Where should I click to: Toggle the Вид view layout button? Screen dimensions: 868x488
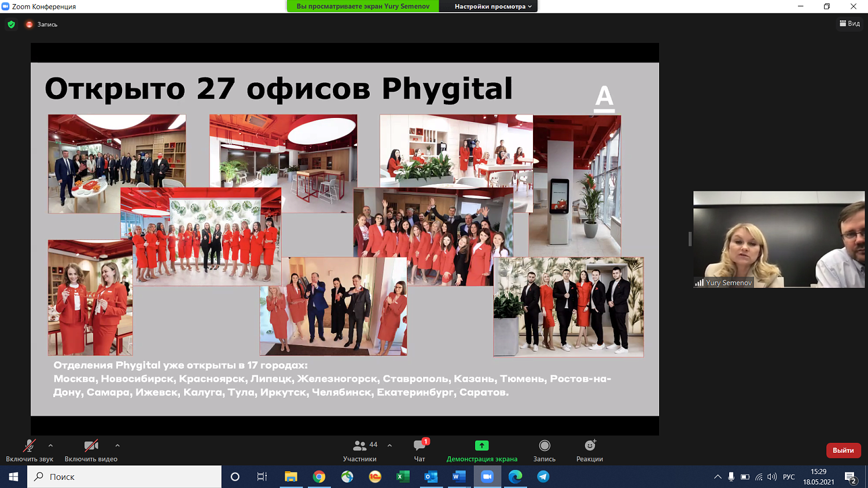tap(849, 24)
